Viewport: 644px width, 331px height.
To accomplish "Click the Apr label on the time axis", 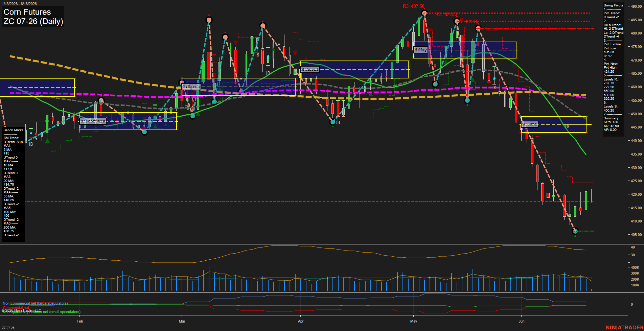I will [301, 321].
